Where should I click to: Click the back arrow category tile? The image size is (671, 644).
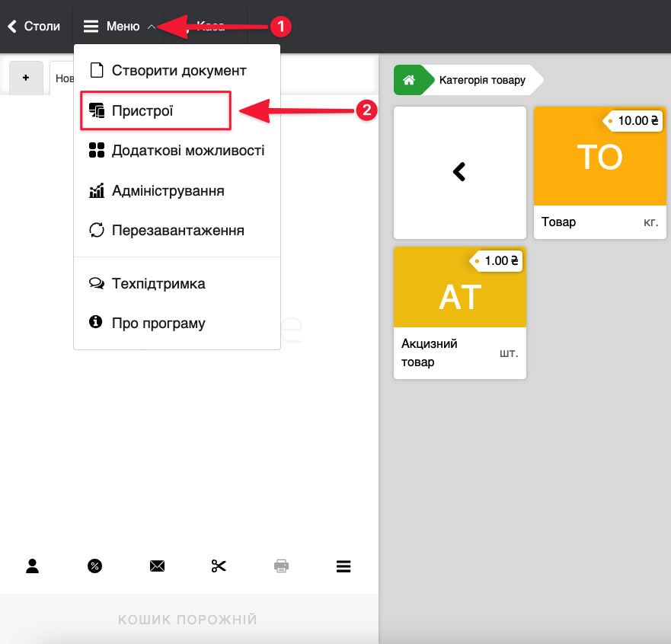[x=459, y=173]
